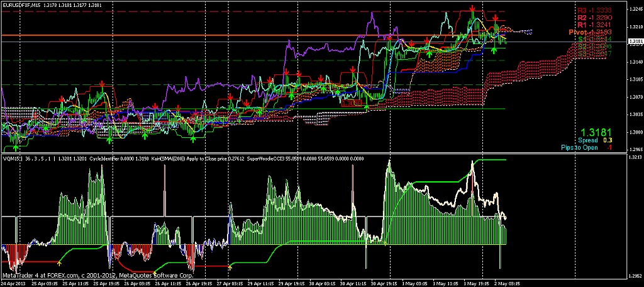Image resolution: width=644 pixels, height=287 pixels.
Task: Click the green up arrow at bottom-left of price chart
Action: click(16, 147)
